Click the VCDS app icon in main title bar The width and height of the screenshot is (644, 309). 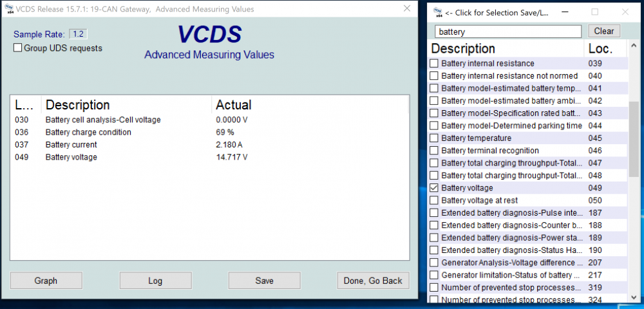coord(8,9)
